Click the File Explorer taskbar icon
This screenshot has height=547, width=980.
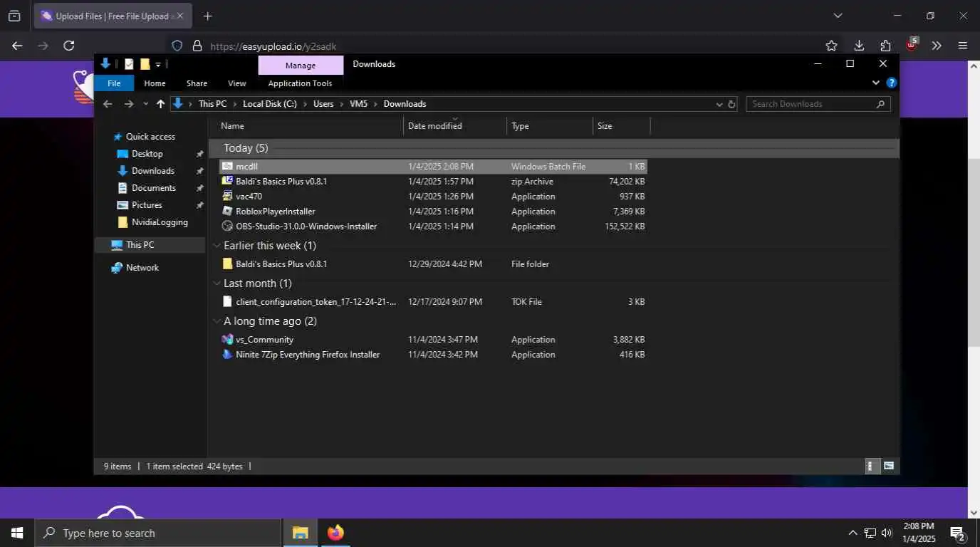[301, 533]
